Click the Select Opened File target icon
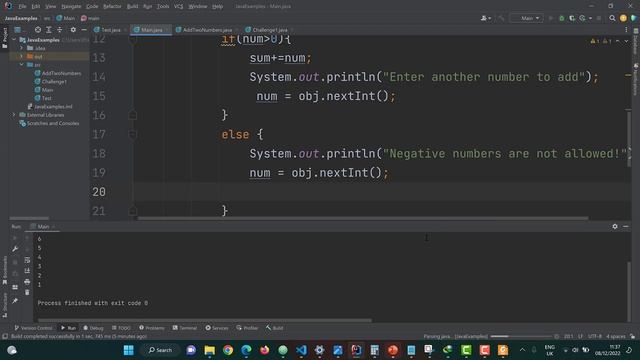The width and height of the screenshot is (640, 360). [38, 30]
